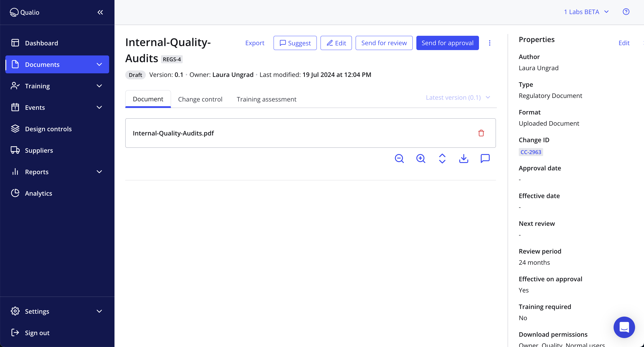Open the 1 Labs BETA account dropdown
Viewport: 644px width, 347px height.
tap(587, 11)
